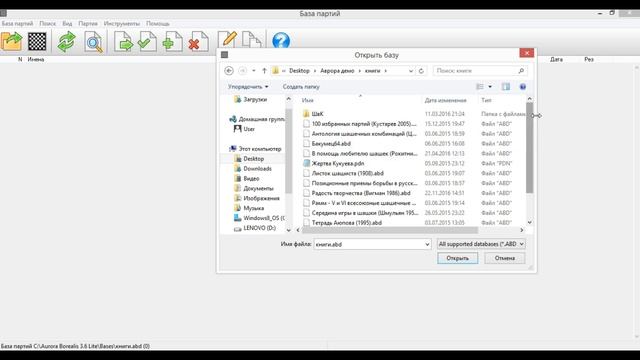Click Создать папку button

(x=301, y=87)
